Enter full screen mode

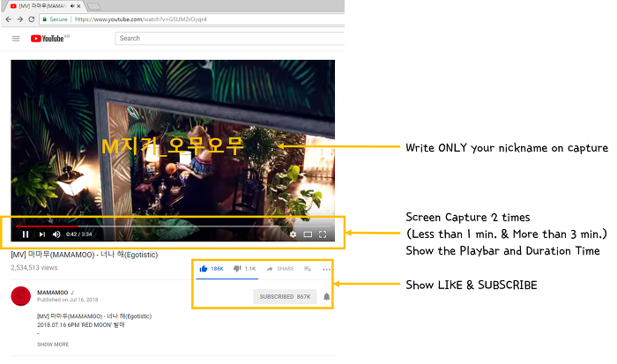tap(323, 234)
